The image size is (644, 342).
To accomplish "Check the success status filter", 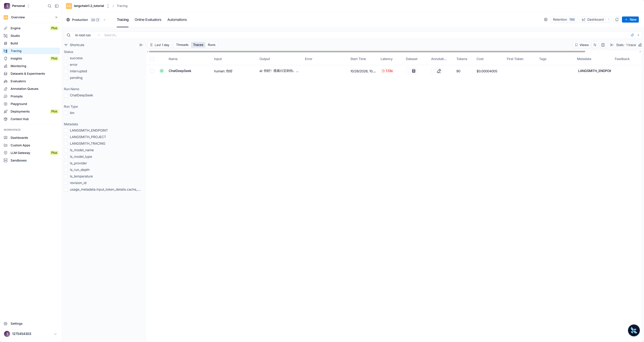I will pyautogui.click(x=66, y=58).
